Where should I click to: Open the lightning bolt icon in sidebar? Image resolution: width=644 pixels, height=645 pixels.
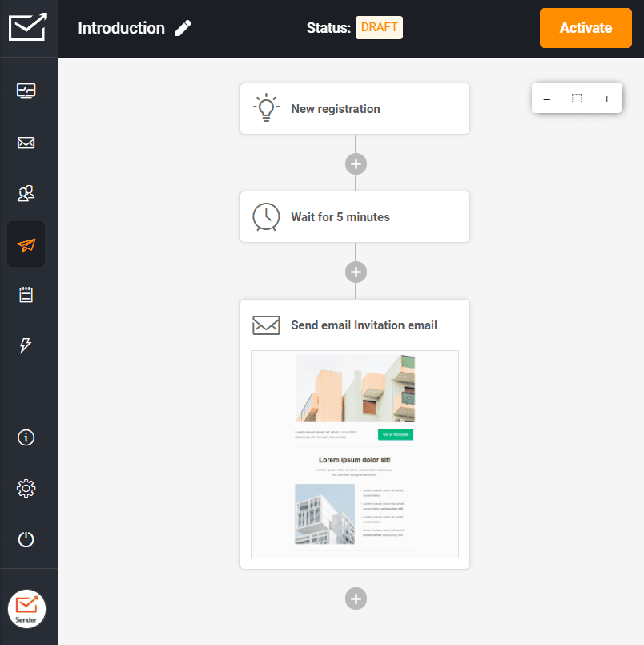pyautogui.click(x=26, y=345)
